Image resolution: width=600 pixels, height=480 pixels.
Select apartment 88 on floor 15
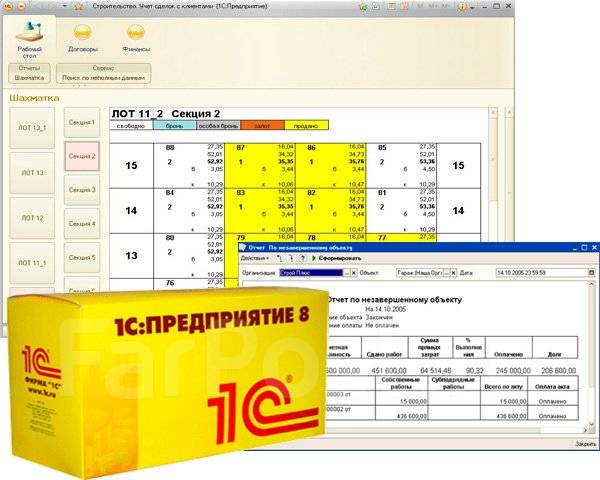tap(189, 166)
